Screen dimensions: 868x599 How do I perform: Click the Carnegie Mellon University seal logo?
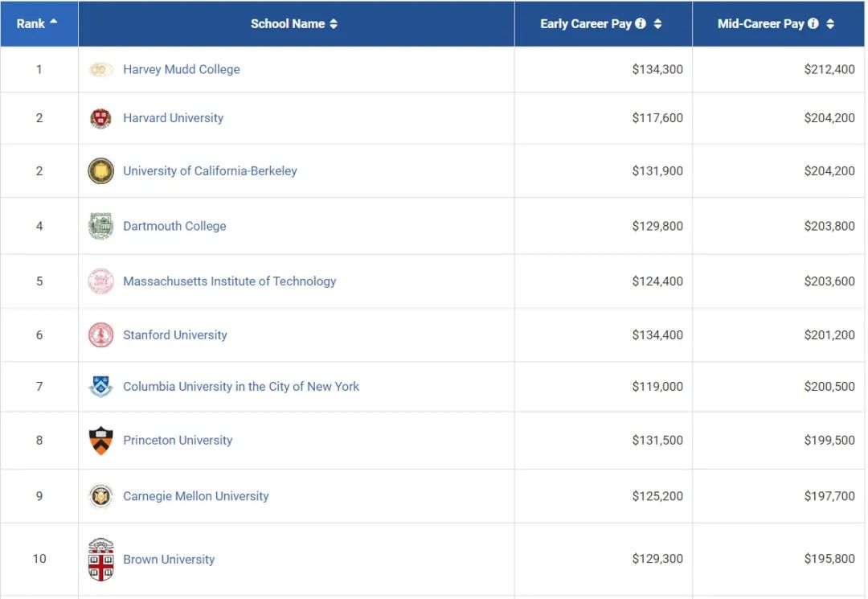point(100,496)
